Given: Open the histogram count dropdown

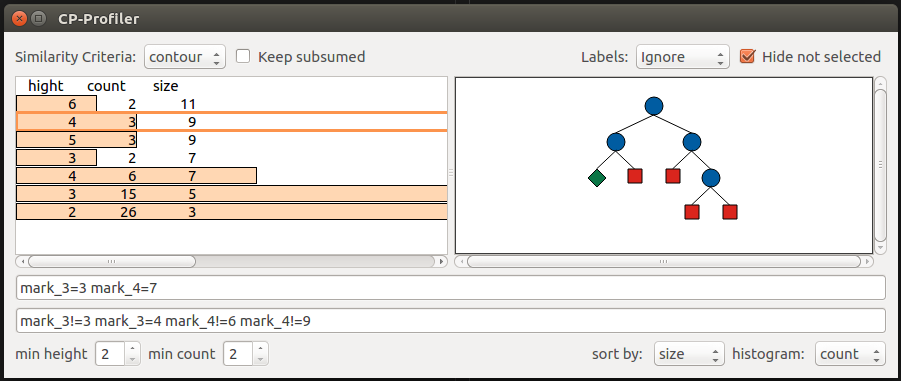Looking at the screenshot, I should [x=850, y=354].
